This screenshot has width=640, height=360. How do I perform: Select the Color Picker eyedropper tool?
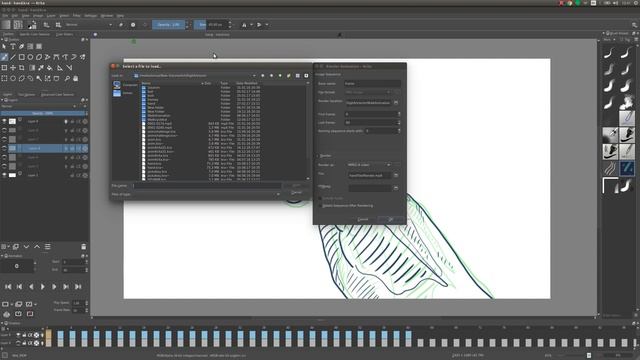pos(41,68)
